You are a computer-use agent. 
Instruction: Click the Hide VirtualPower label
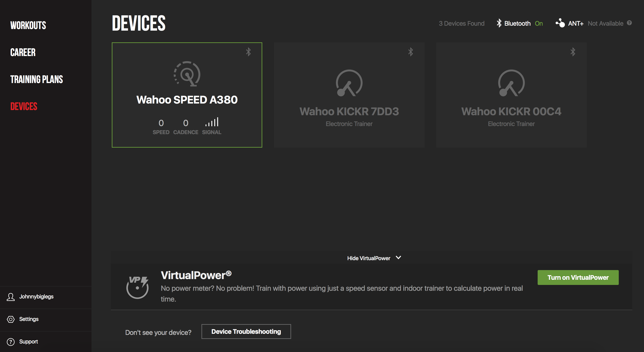(x=368, y=258)
